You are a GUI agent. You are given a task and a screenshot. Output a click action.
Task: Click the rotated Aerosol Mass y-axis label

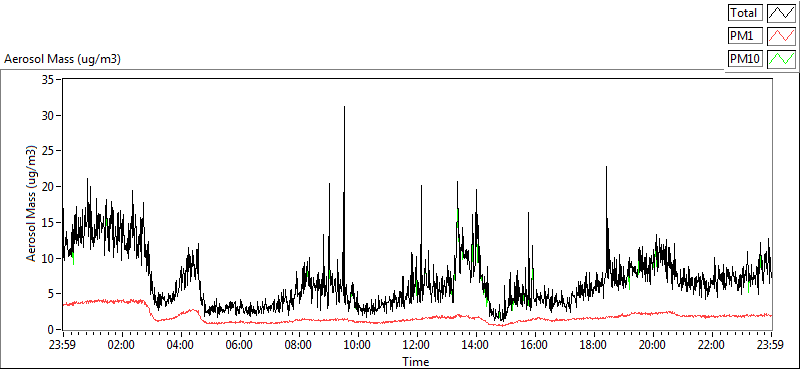pos(32,204)
